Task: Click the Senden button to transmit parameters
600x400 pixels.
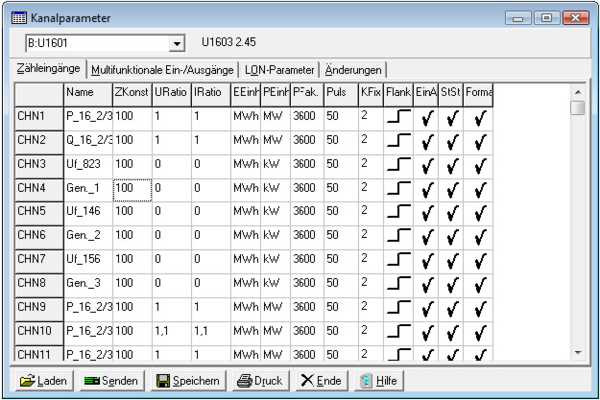Action: tap(110, 381)
